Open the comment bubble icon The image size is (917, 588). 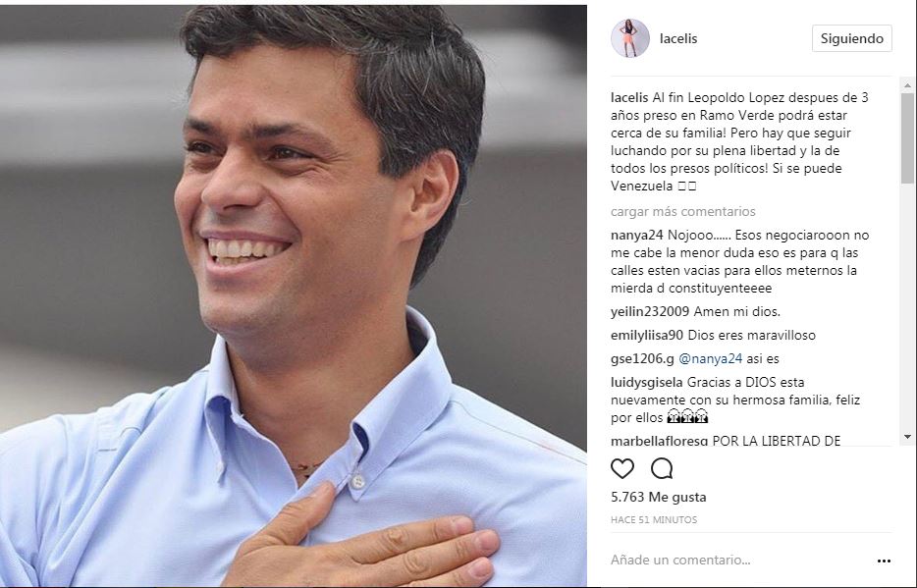pos(662,468)
